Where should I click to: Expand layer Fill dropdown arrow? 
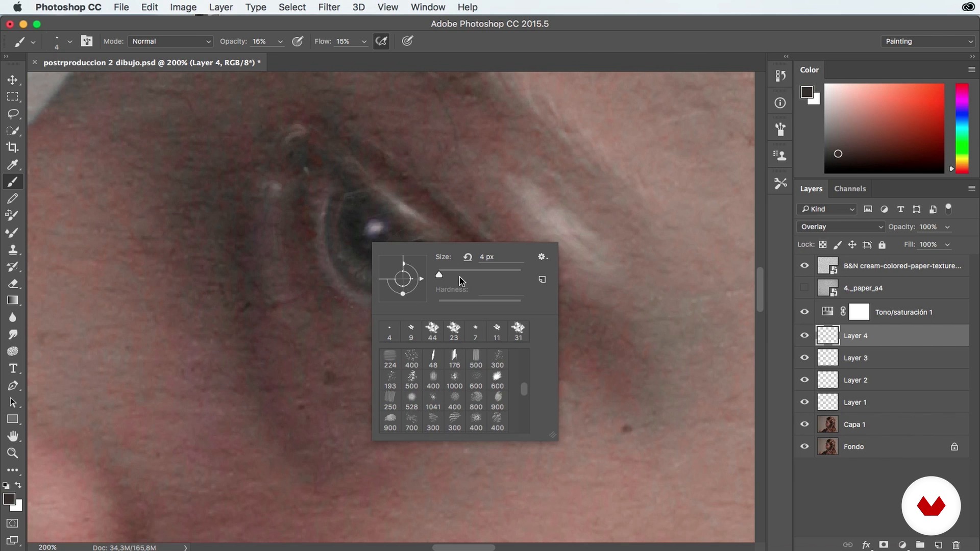click(x=947, y=245)
